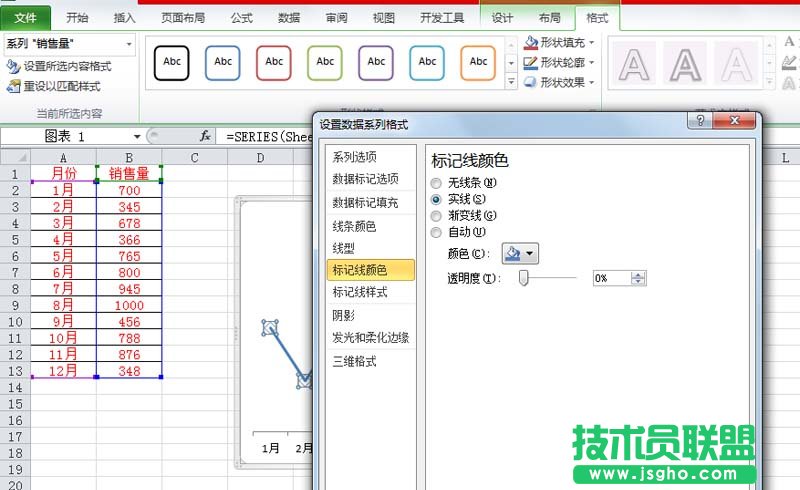
Task: Select the first WordArt style A
Action: coord(634,63)
